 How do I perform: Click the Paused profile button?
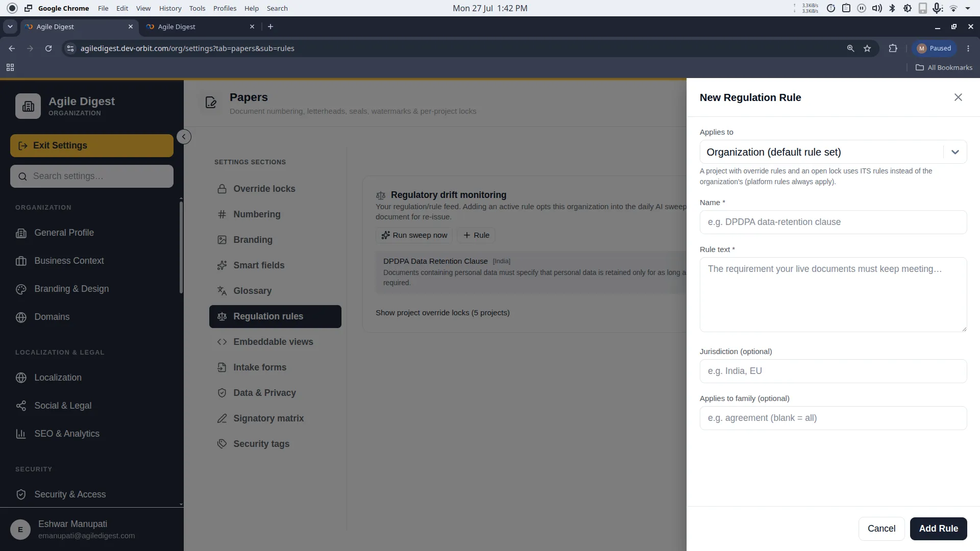[x=934, y=48]
